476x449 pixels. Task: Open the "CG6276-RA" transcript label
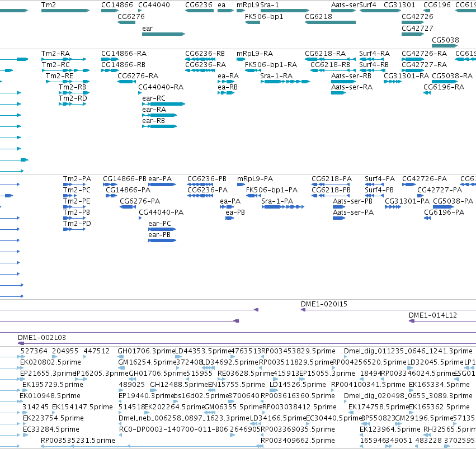[x=138, y=76]
